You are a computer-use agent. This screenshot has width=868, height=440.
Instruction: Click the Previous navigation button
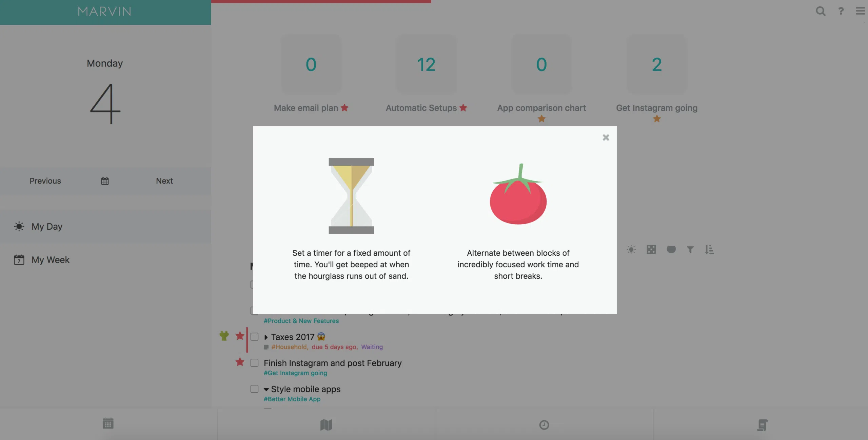point(45,181)
